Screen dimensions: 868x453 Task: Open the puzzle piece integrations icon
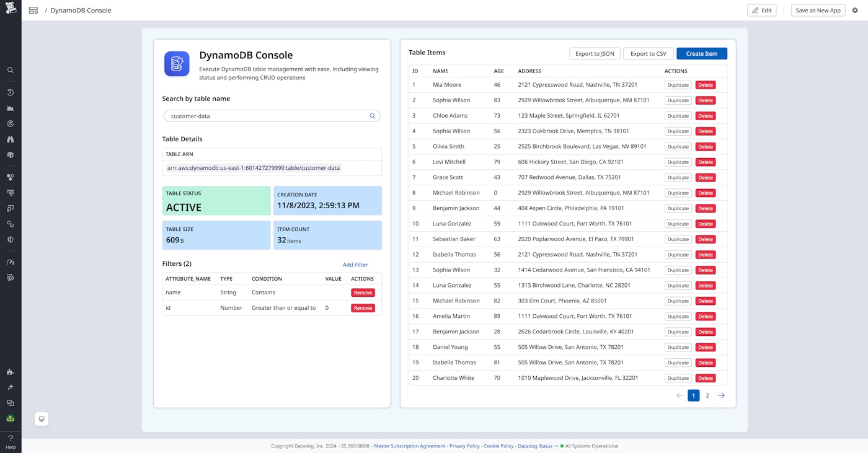11,372
